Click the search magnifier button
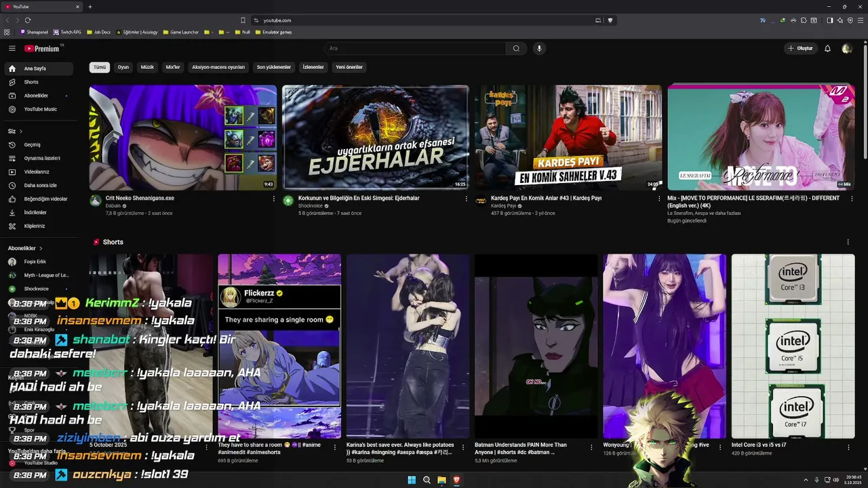Viewport: 868px width, 488px height. point(516,48)
